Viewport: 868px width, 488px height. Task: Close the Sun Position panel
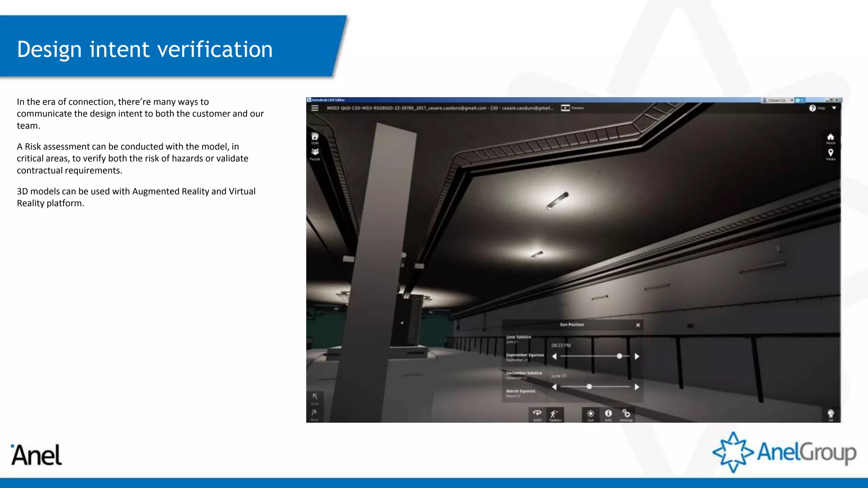point(638,325)
